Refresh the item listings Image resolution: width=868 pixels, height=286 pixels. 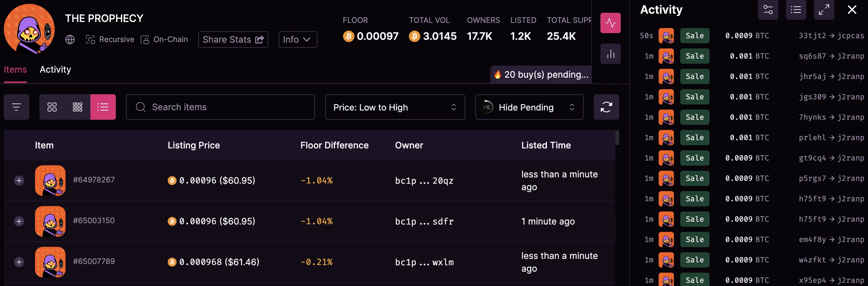606,107
